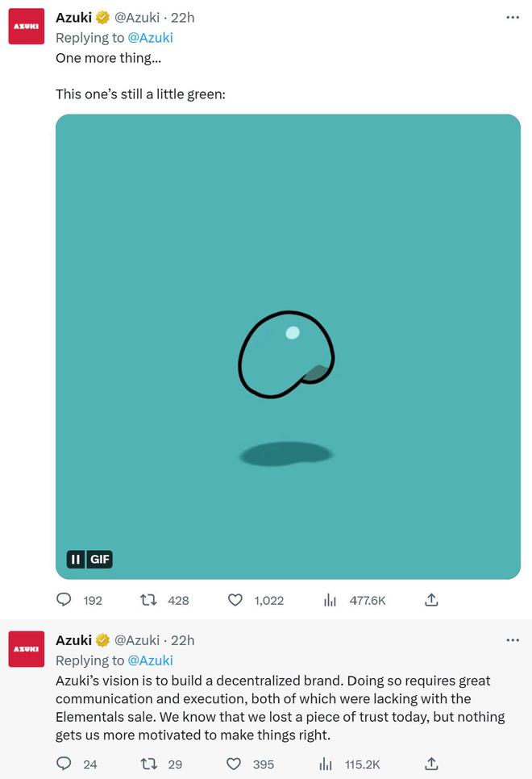
Task: Share the bean GIF tweet
Action: pyautogui.click(x=432, y=600)
